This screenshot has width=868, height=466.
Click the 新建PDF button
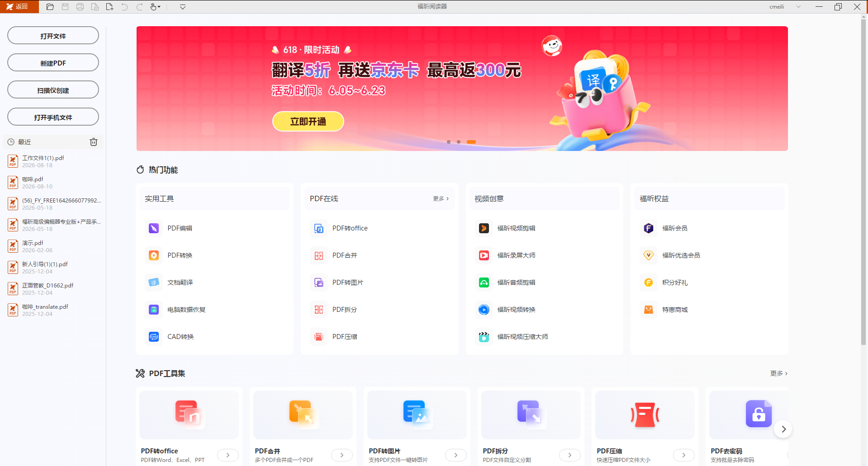pyautogui.click(x=53, y=63)
